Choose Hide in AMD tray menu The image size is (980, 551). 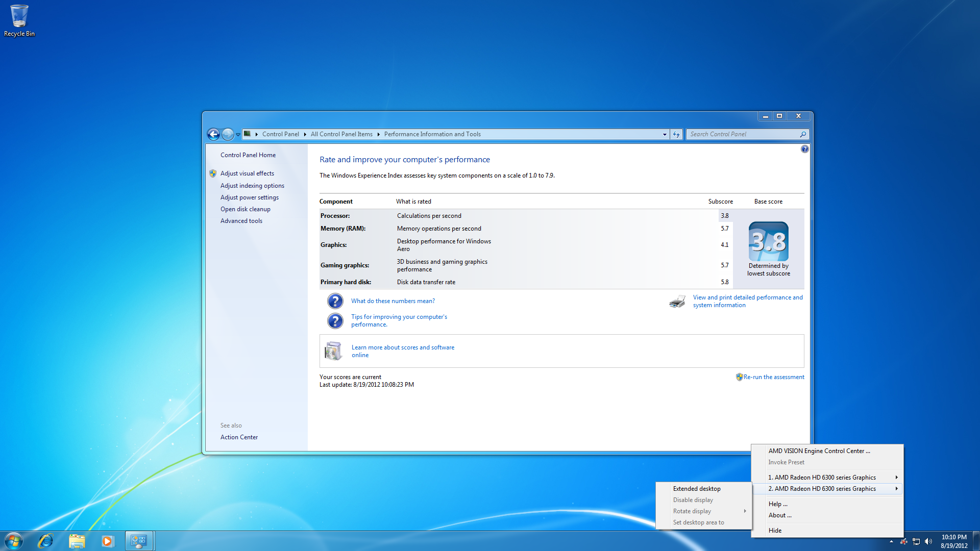827,531
